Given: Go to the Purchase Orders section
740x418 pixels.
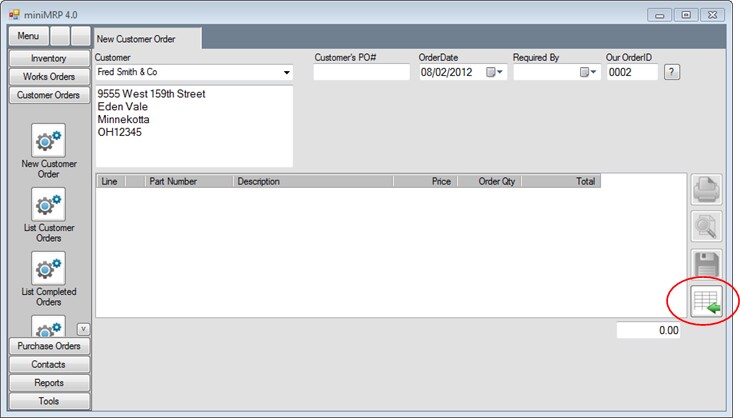Looking at the screenshot, I should pos(48,346).
